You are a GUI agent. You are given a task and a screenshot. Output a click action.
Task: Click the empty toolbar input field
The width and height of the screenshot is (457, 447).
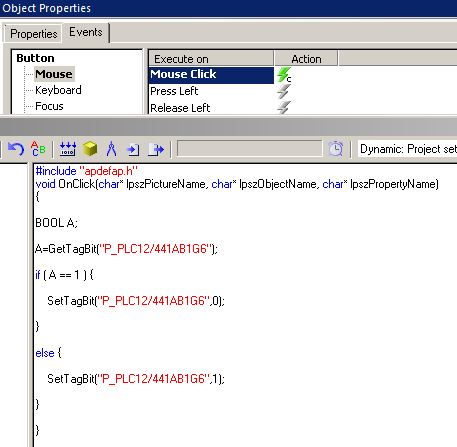tap(249, 149)
